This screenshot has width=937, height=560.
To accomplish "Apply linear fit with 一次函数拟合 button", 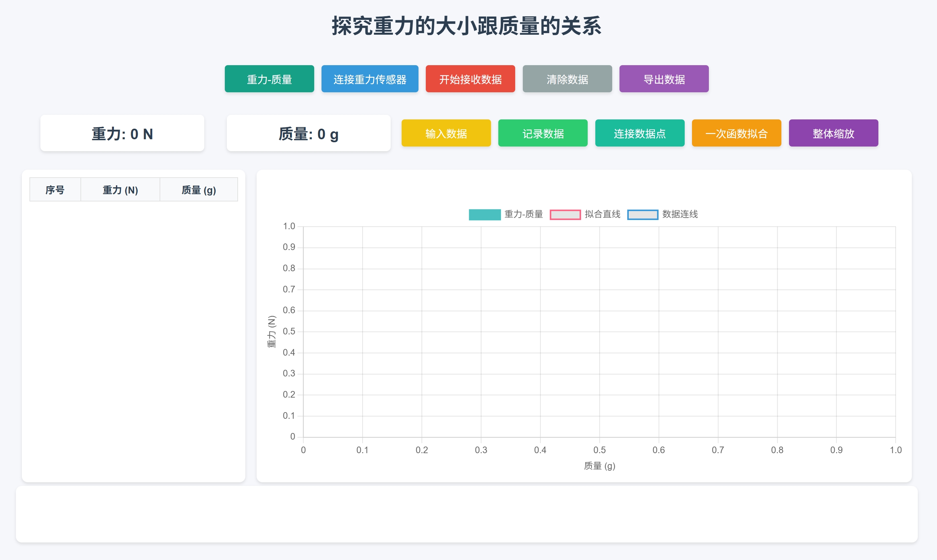I will pyautogui.click(x=736, y=133).
